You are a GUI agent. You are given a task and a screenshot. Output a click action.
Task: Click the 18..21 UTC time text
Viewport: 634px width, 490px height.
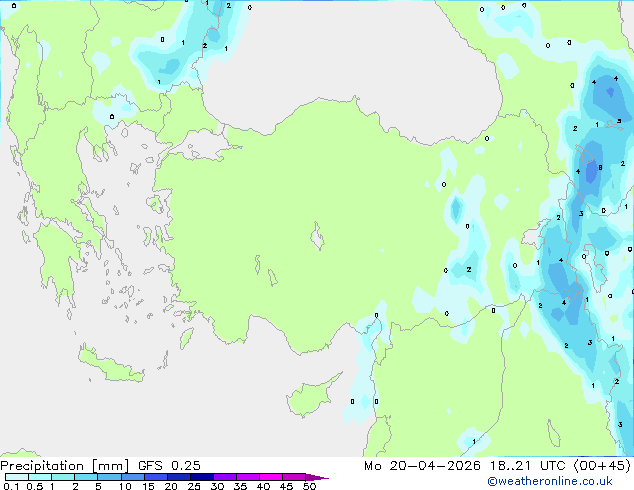point(527,466)
